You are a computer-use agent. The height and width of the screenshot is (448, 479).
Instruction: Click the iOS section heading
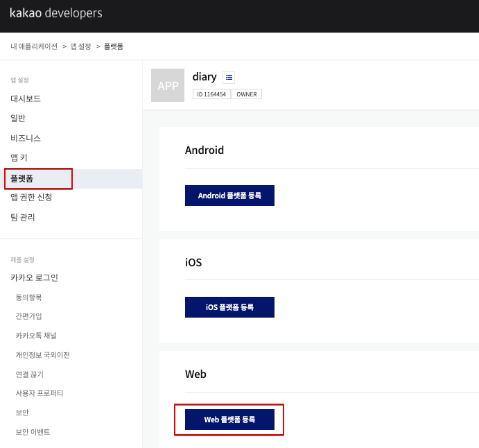193,262
